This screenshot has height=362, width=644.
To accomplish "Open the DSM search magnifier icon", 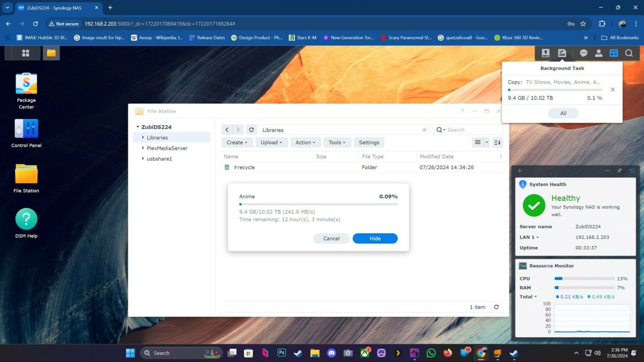I will [x=629, y=53].
